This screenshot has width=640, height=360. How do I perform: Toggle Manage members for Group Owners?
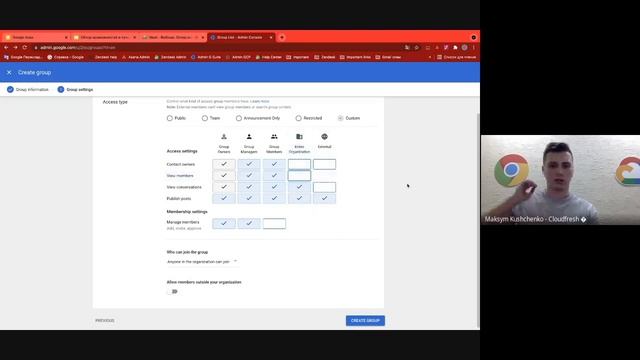224,223
